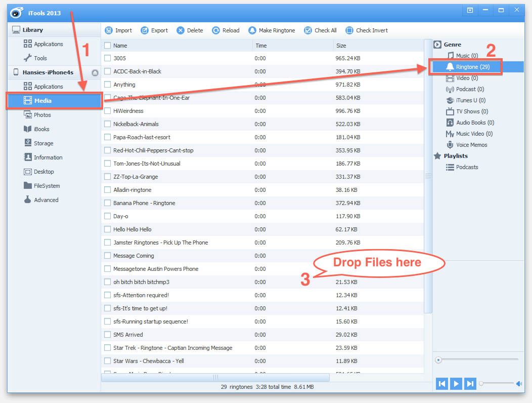This screenshot has height=403, width=532.
Task: Check the box for Star Wars - Chewbacca - Yell
Action: (108, 361)
